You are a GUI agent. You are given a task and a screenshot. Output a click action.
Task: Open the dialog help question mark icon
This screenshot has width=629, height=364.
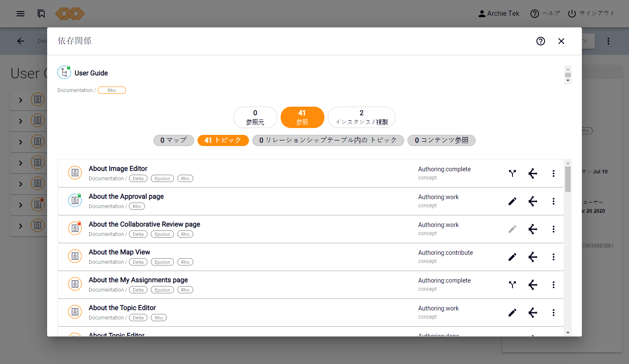[541, 41]
